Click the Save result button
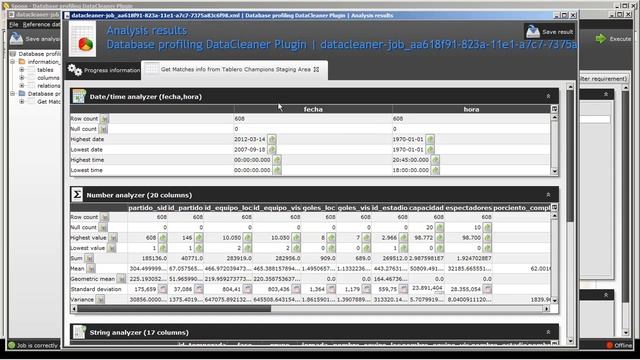 click(x=549, y=31)
